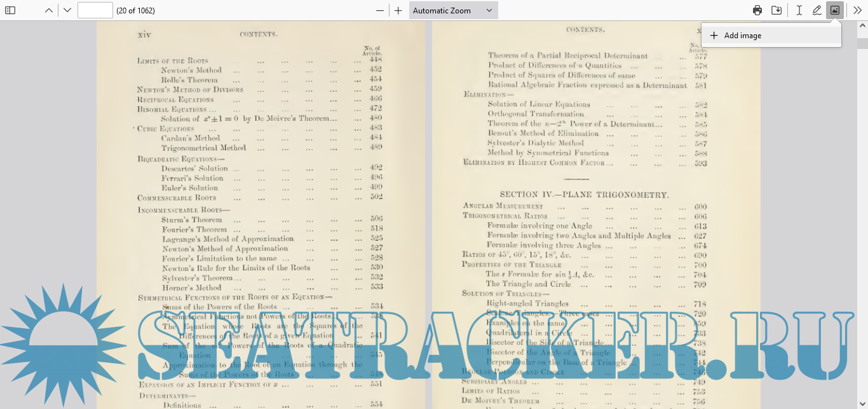Click the Sturm's Theorem contents entry
This screenshot has width=868, height=409.
191,219
